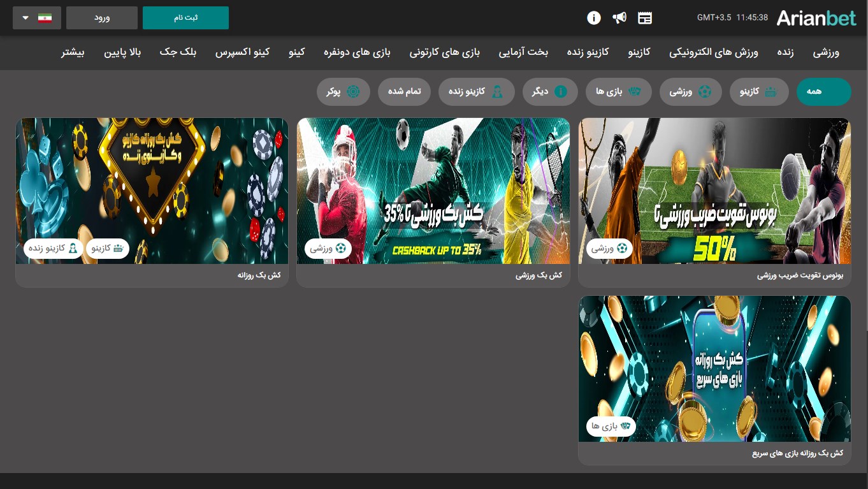Select the همه (all) filter
This screenshot has width=868, height=489.
(823, 92)
